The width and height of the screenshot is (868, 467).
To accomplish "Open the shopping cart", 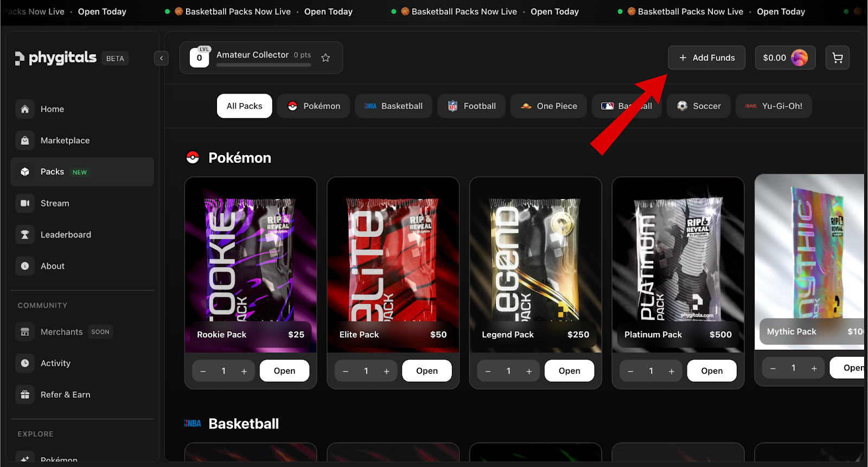I will 838,57.
